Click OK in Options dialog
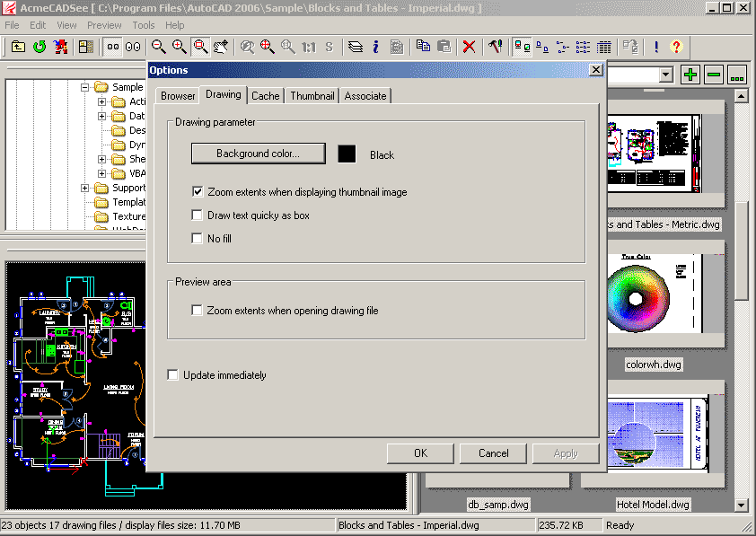The width and height of the screenshot is (756, 536). click(x=420, y=453)
